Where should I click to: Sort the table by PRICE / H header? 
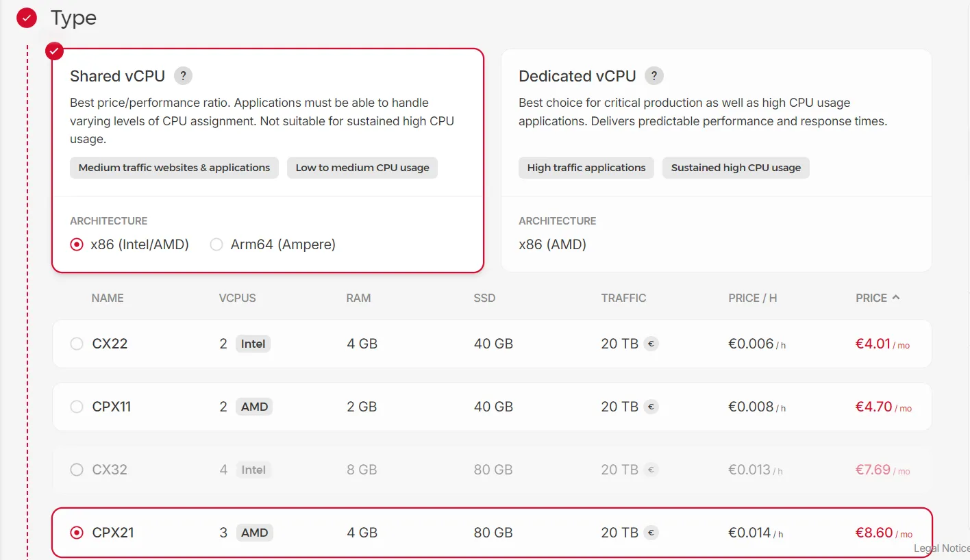click(752, 298)
